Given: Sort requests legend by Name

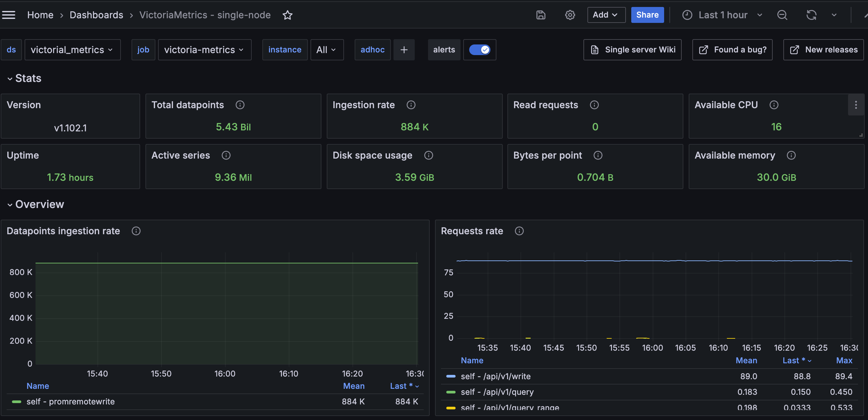Looking at the screenshot, I should [x=472, y=360].
